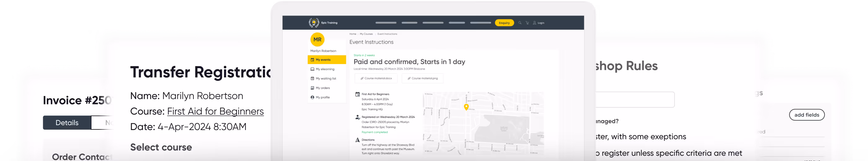Click the list icon next to My waiting list
Image resolution: width=868 pixels, height=161 pixels.
pos(312,78)
